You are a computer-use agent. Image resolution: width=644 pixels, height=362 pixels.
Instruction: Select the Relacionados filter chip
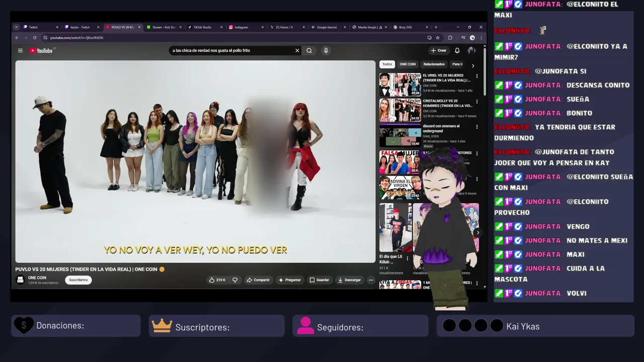434,64
